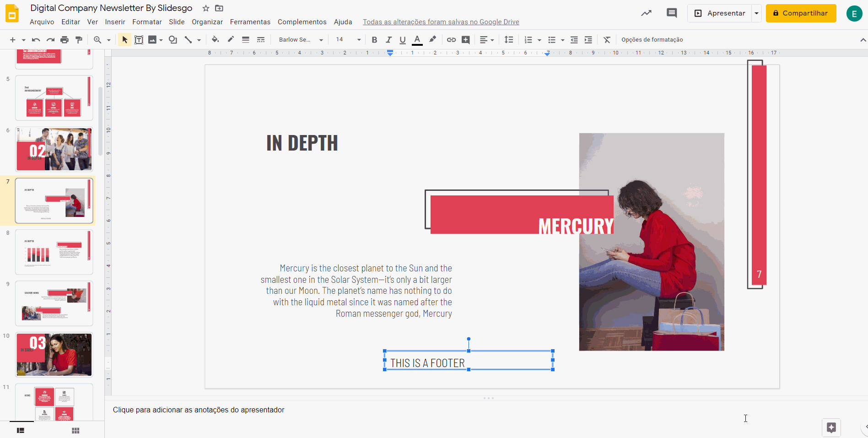Open the Barlow font family dropdown

point(301,40)
